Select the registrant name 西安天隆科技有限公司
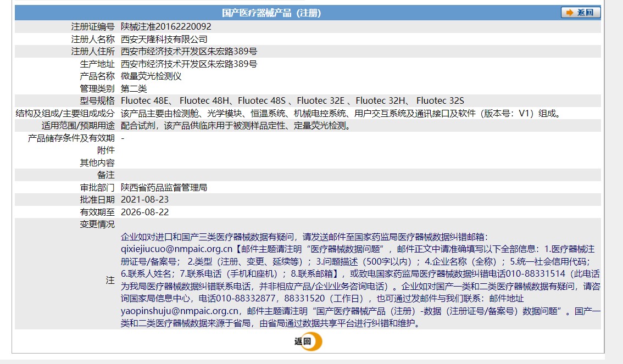This screenshot has height=364, width=623. (x=164, y=40)
